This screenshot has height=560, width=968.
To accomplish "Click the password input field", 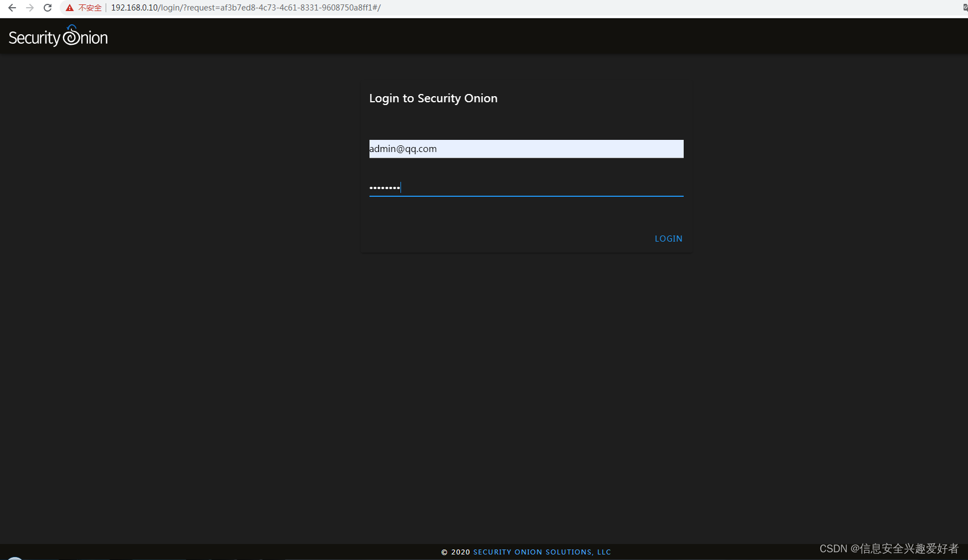I will pos(526,187).
